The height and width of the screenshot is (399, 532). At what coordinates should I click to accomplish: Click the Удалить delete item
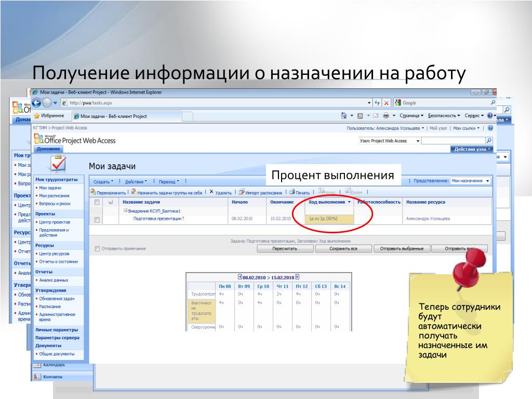click(220, 192)
